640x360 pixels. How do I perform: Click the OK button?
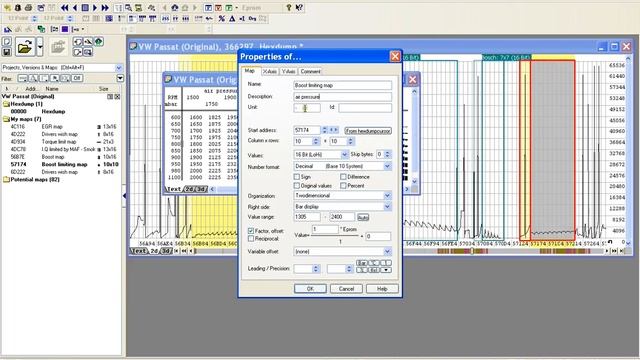click(310, 289)
